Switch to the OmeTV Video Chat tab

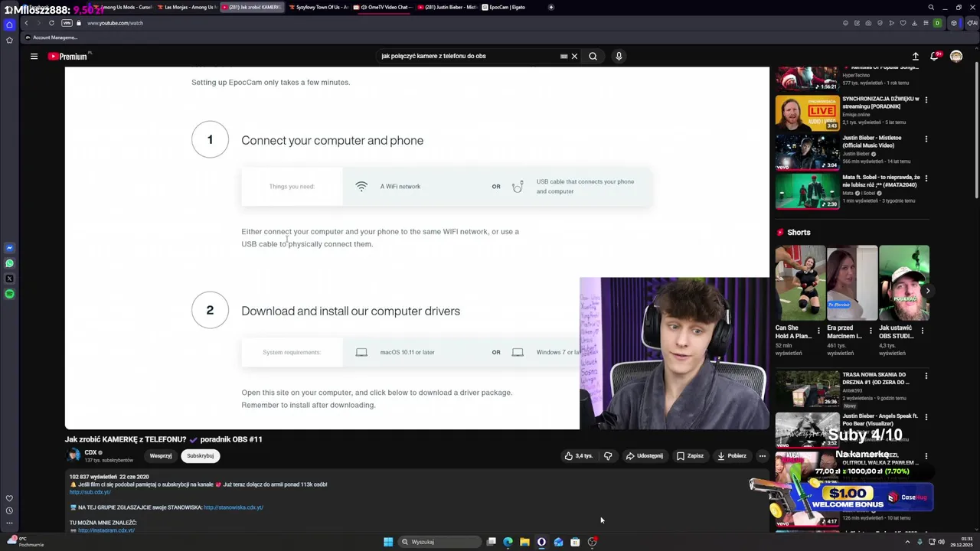(382, 7)
